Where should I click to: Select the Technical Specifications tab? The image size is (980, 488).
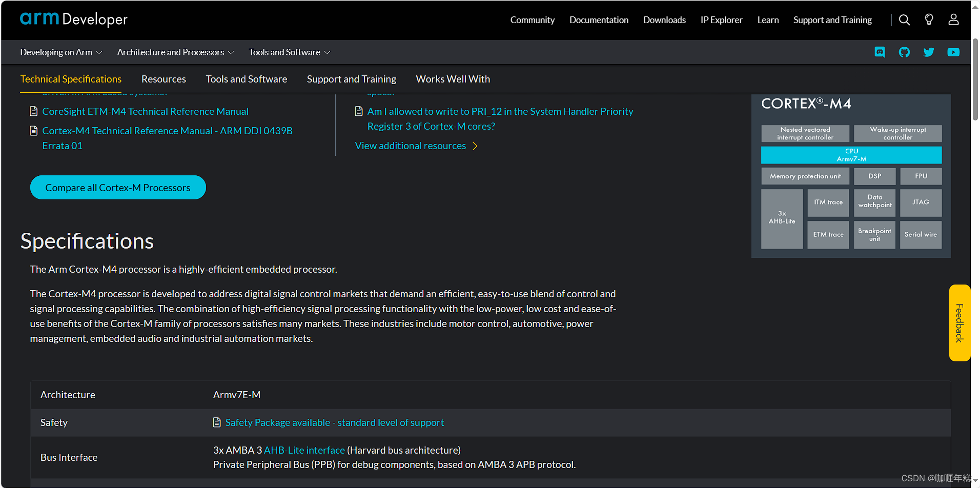71,79
